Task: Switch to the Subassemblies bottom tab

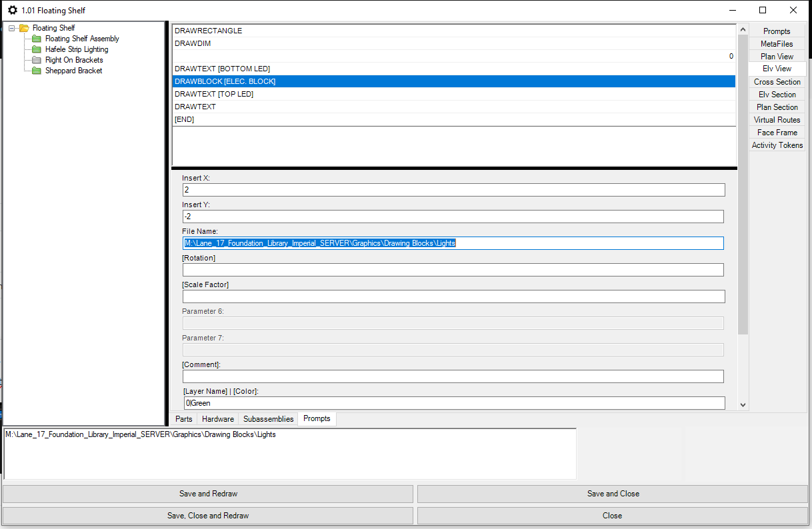Action: 268,419
